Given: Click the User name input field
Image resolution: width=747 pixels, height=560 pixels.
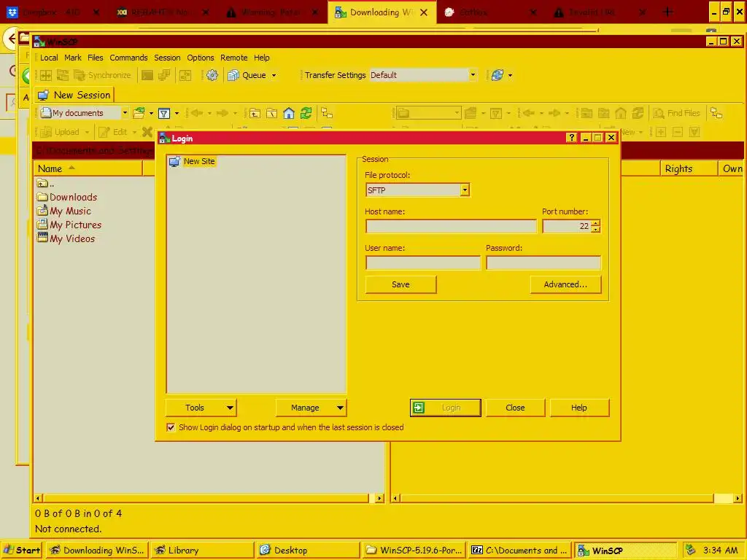Looking at the screenshot, I should point(423,262).
